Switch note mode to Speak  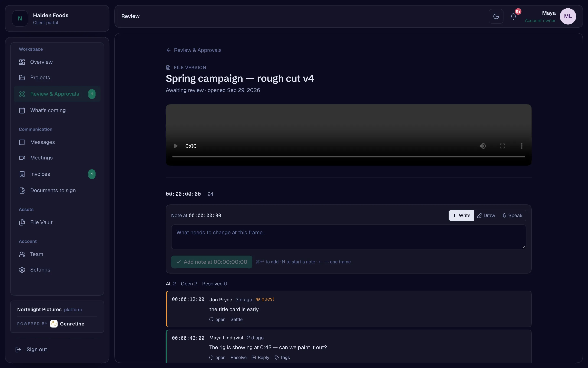pos(512,215)
